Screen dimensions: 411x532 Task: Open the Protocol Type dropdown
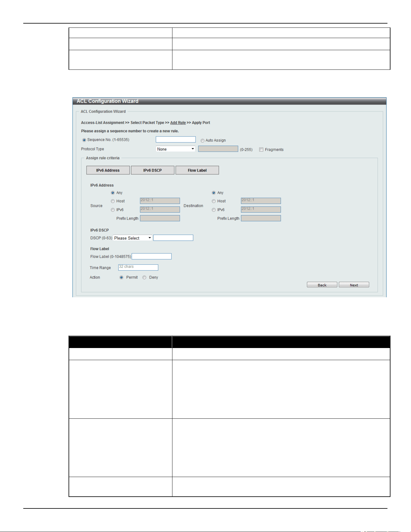175,149
